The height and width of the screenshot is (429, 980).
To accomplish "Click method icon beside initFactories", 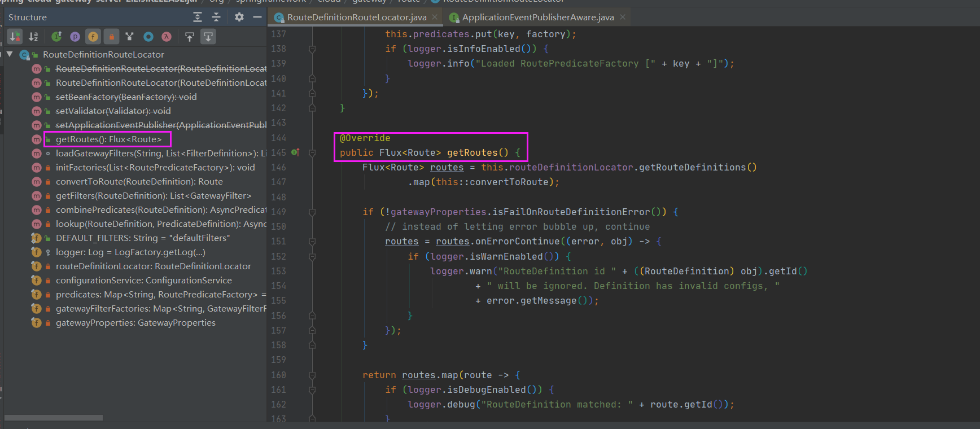I will pyautogui.click(x=37, y=168).
